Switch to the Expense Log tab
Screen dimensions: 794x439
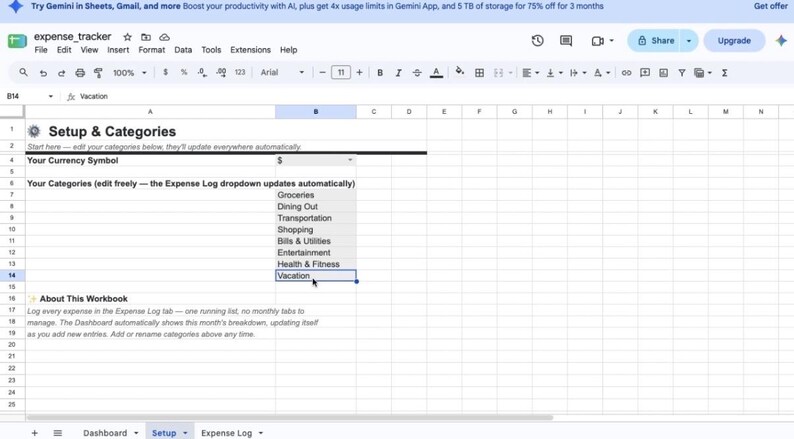click(226, 433)
